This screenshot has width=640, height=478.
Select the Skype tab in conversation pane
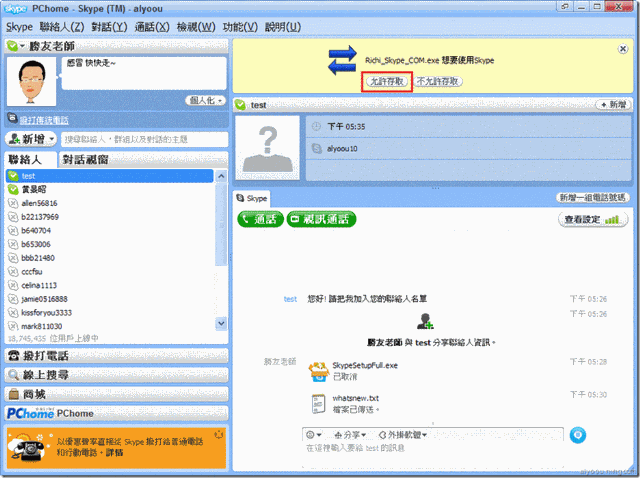[252, 198]
